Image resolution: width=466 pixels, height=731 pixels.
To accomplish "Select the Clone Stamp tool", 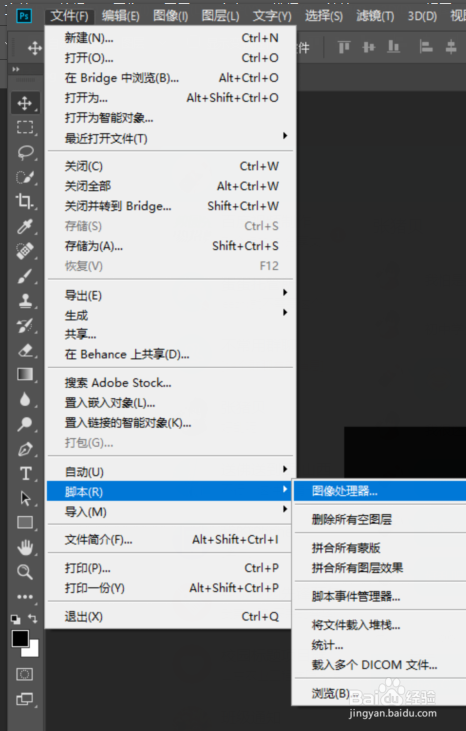I will coord(25,301).
